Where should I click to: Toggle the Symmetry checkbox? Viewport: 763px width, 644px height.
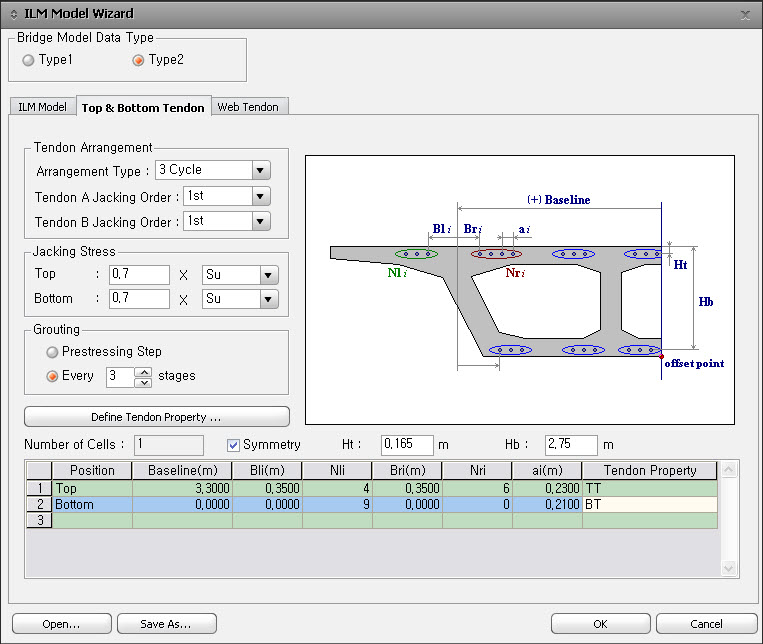tap(234, 444)
